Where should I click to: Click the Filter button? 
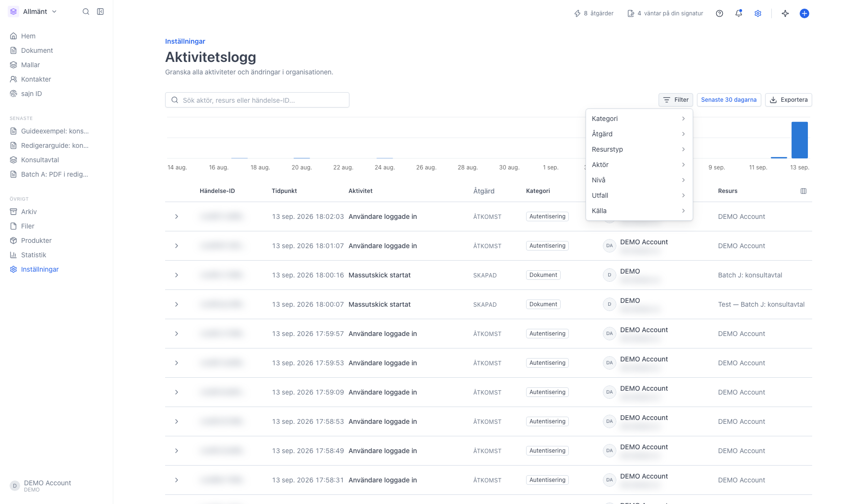tap(676, 100)
